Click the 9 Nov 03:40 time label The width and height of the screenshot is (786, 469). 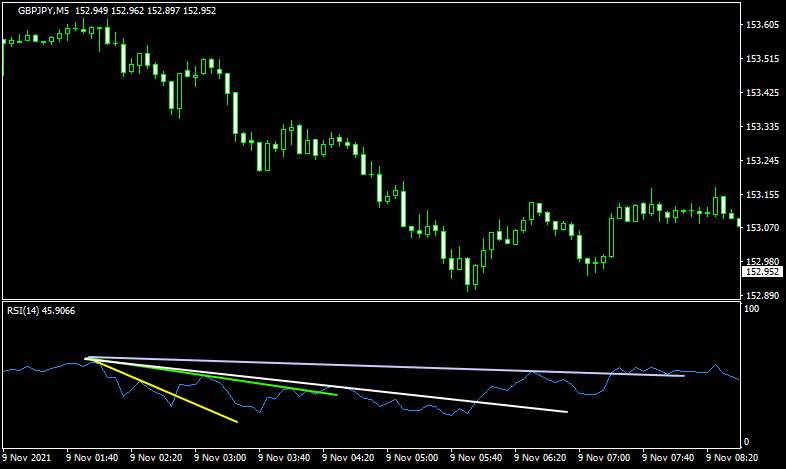tap(284, 457)
